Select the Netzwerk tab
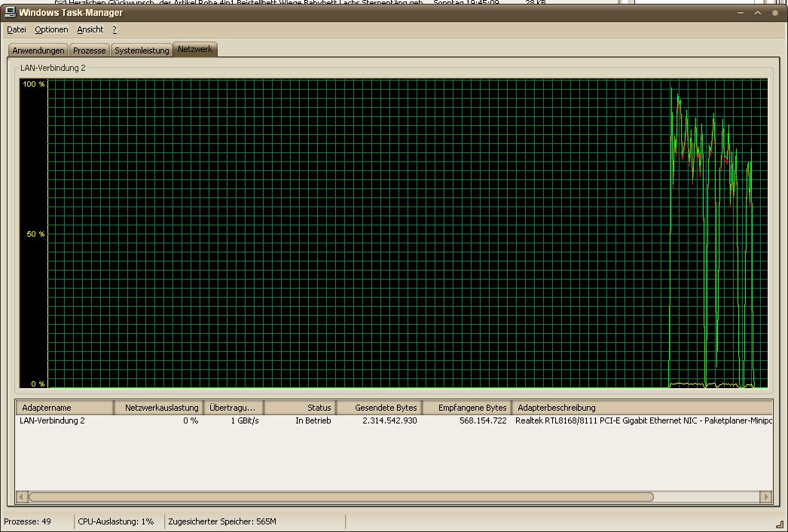Screen dimensions: 788x532 195,50
